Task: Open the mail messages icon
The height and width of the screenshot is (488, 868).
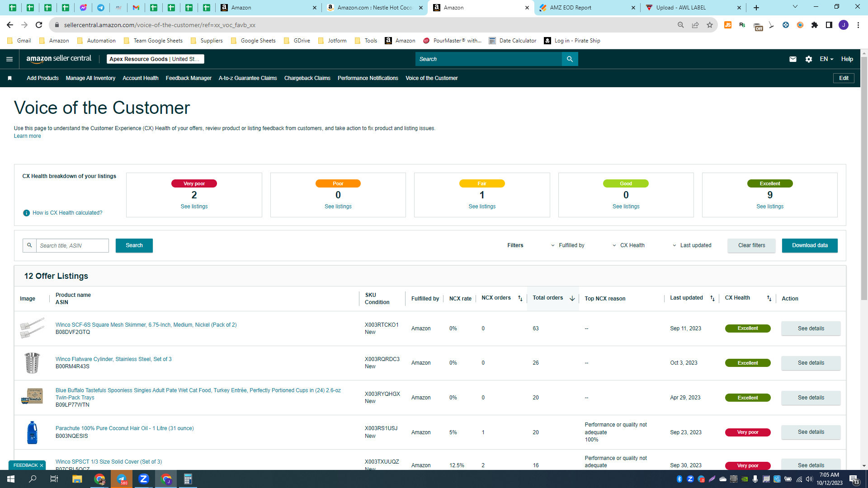Action: tap(793, 59)
